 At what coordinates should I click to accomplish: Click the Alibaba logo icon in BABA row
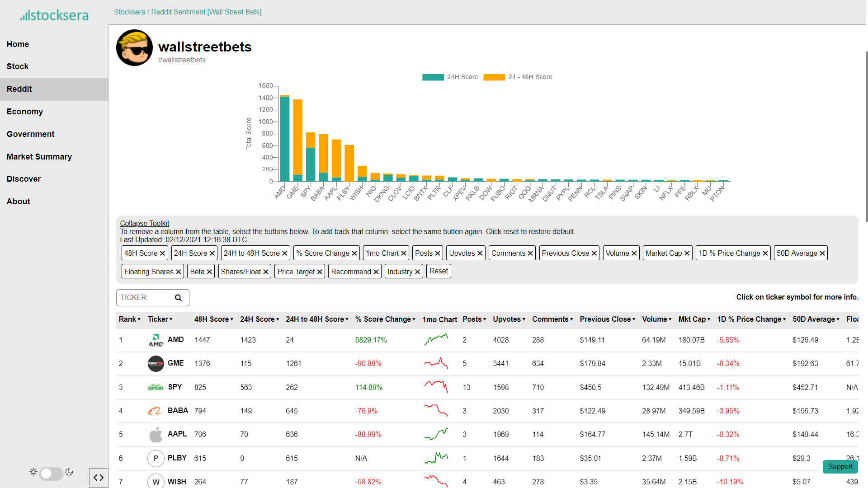(156, 411)
